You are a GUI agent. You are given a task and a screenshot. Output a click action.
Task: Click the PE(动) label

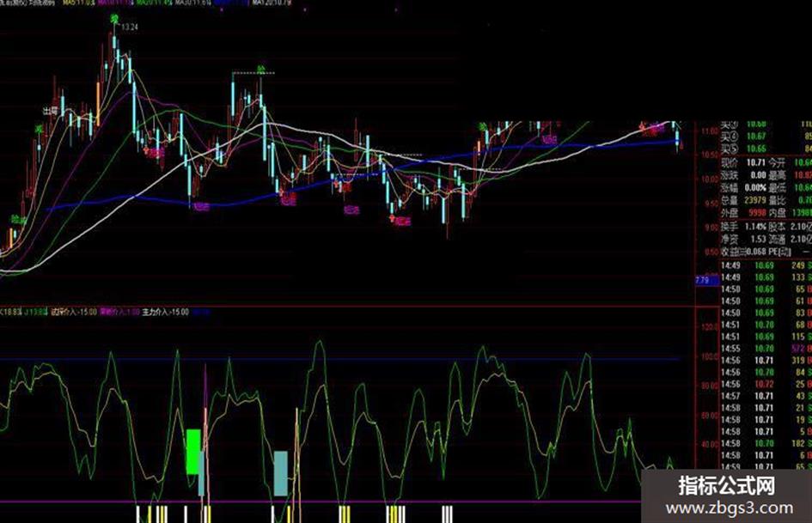click(780, 252)
